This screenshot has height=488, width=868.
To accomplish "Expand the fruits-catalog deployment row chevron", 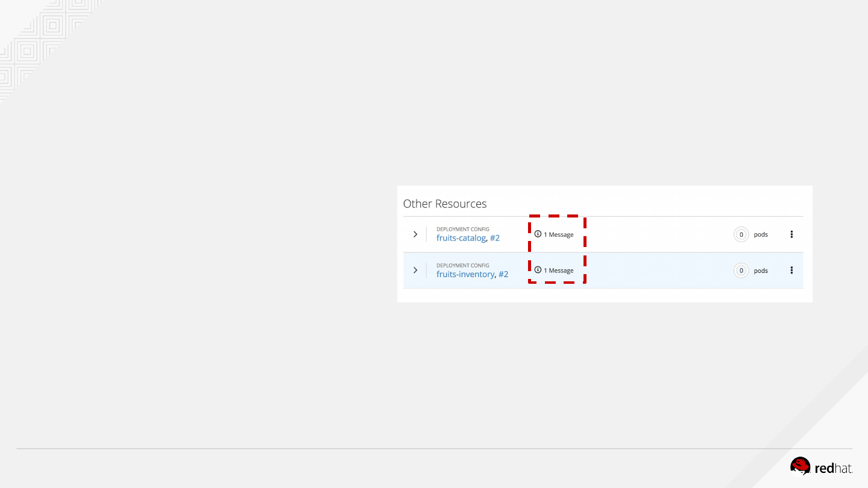I will [415, 234].
